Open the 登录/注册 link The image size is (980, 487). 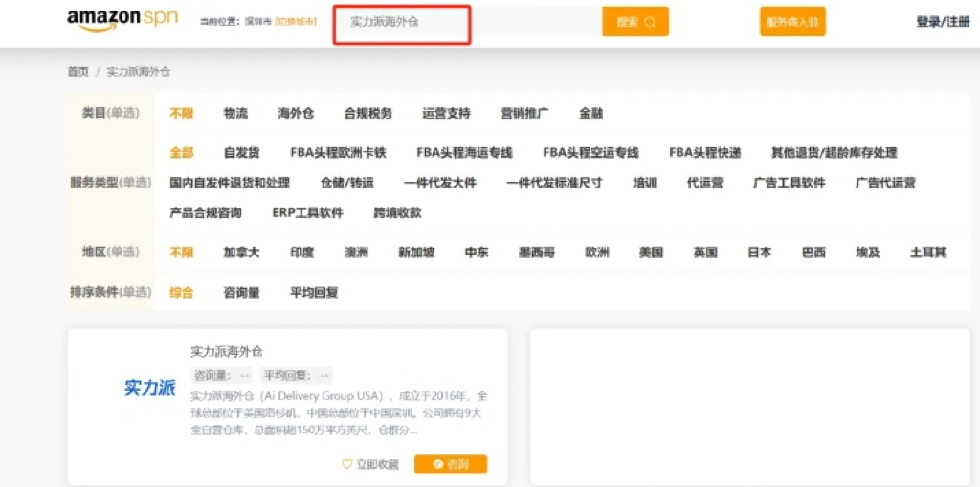(x=943, y=22)
